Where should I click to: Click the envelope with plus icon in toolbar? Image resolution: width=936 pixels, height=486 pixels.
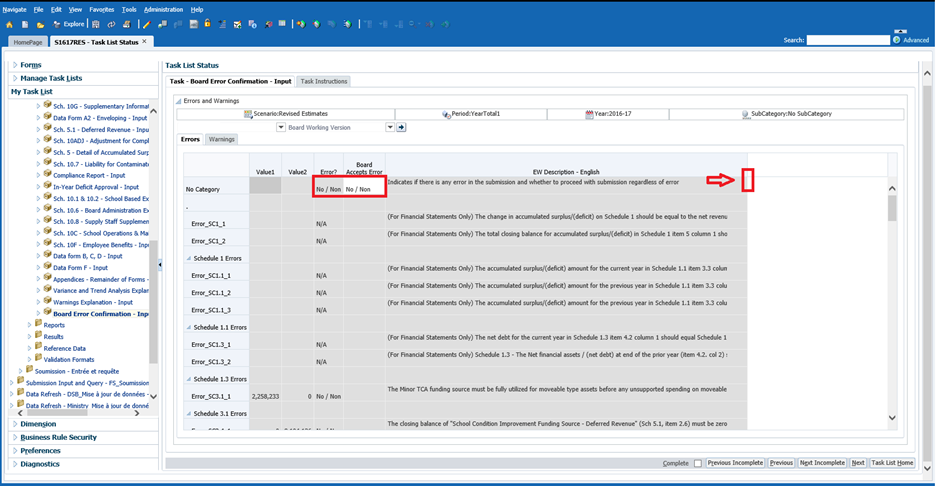(x=237, y=24)
